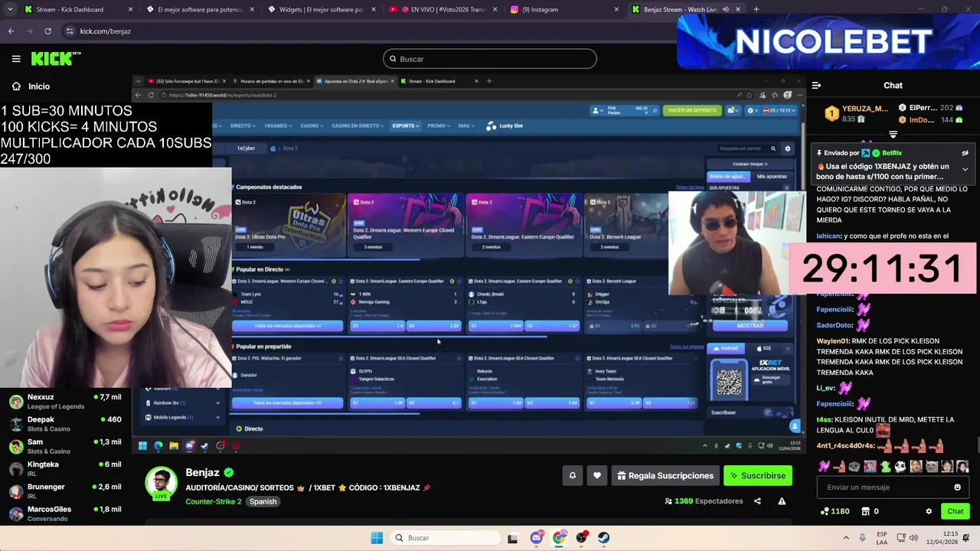Open chat settings gear

click(x=929, y=511)
